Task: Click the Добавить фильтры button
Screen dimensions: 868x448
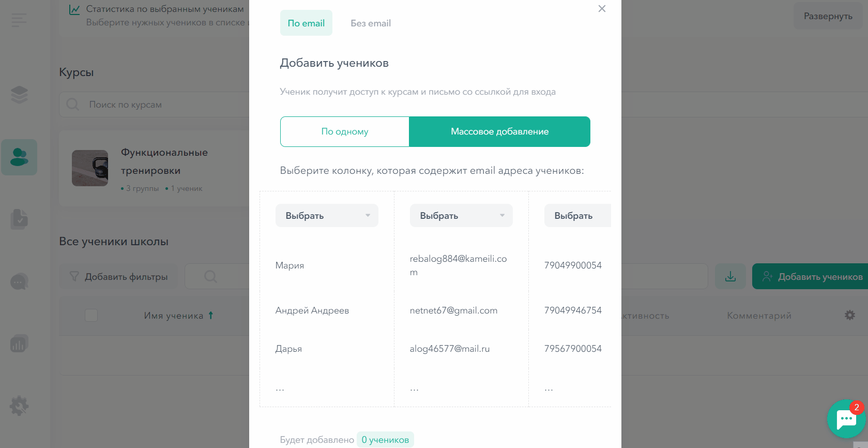Action: tap(118, 276)
